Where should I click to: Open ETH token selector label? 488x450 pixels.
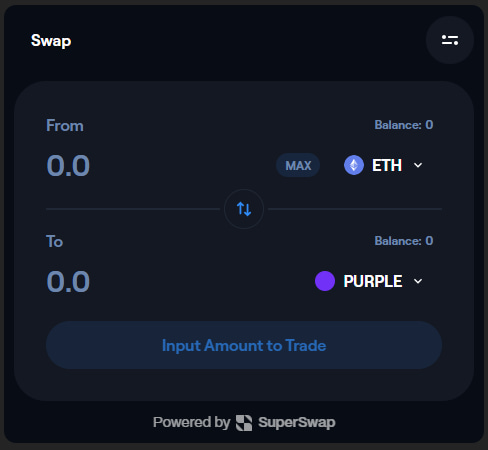click(x=387, y=165)
